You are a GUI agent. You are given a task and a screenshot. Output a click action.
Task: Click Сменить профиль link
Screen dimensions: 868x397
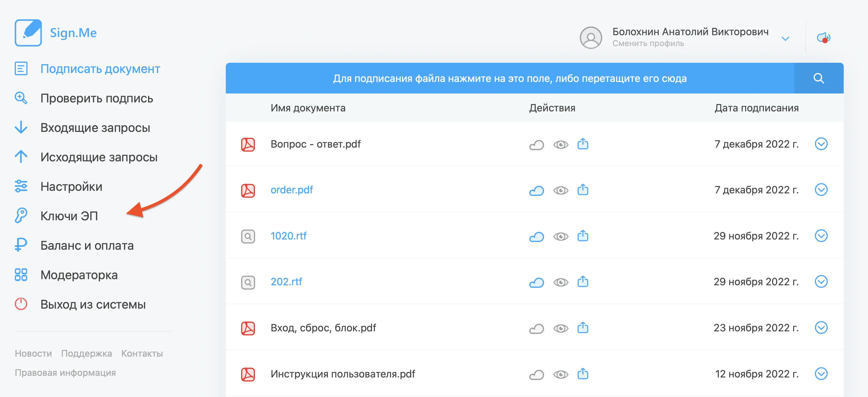click(x=648, y=44)
